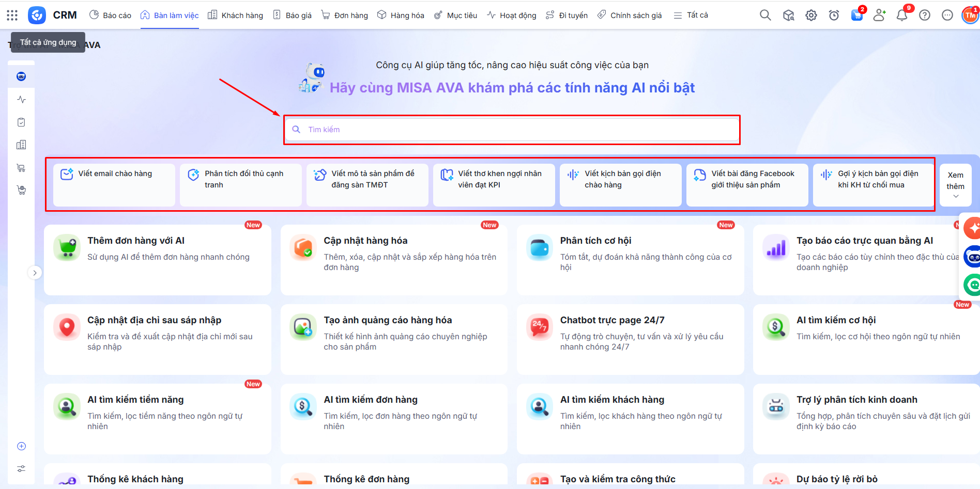The image size is (980, 489).
Task: Go to the Báo cáo tab
Action: tap(111, 15)
